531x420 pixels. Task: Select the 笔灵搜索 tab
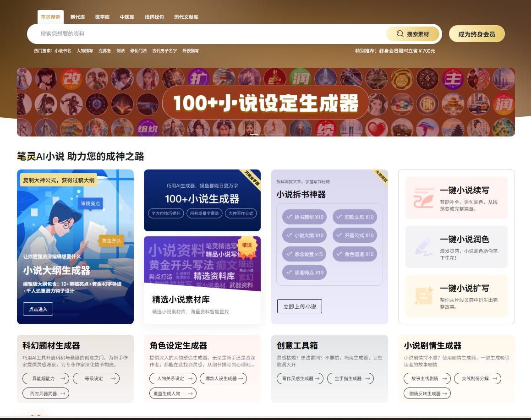click(x=50, y=17)
